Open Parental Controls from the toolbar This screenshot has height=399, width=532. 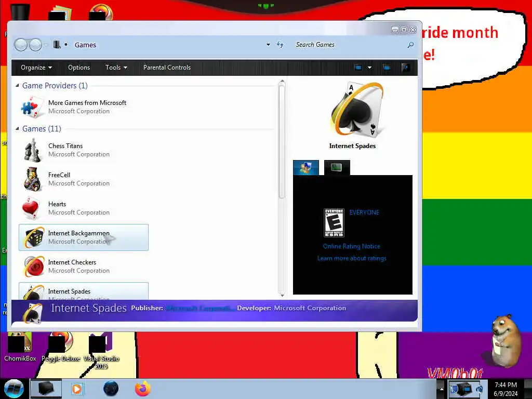click(167, 68)
